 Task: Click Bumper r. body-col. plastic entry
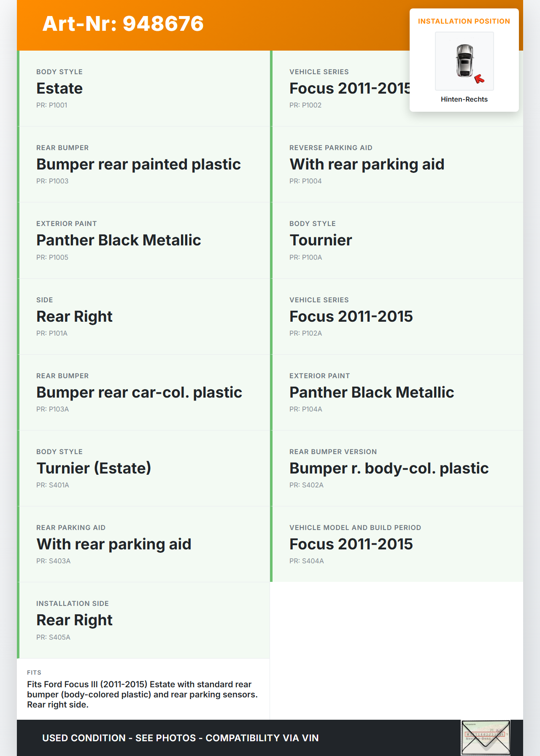389,468
